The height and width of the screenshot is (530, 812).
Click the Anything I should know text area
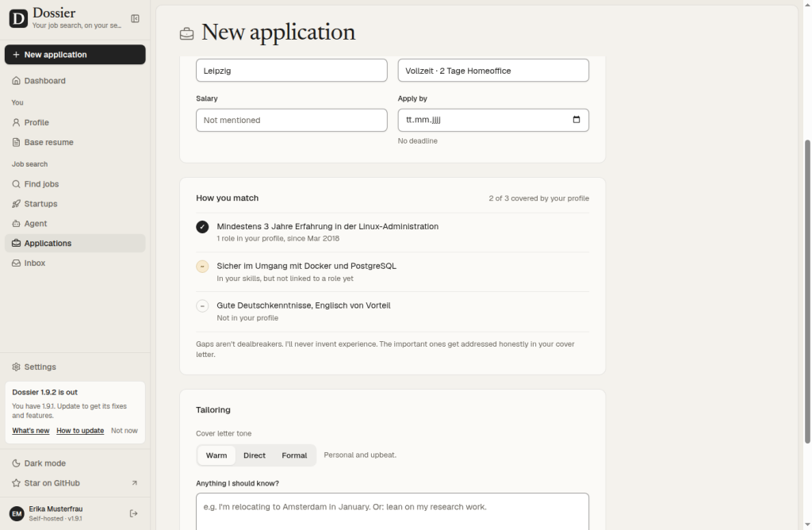pos(393,511)
